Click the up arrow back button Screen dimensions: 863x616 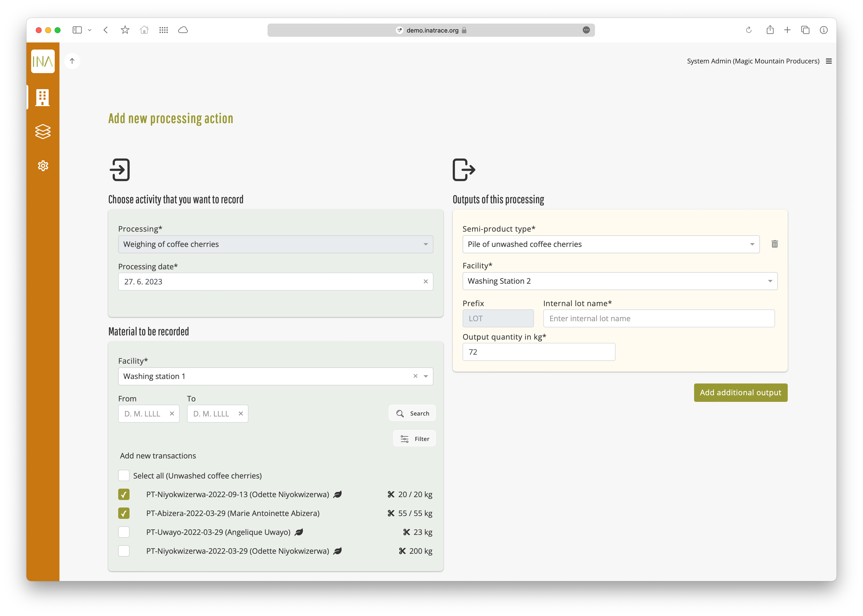[x=72, y=61]
